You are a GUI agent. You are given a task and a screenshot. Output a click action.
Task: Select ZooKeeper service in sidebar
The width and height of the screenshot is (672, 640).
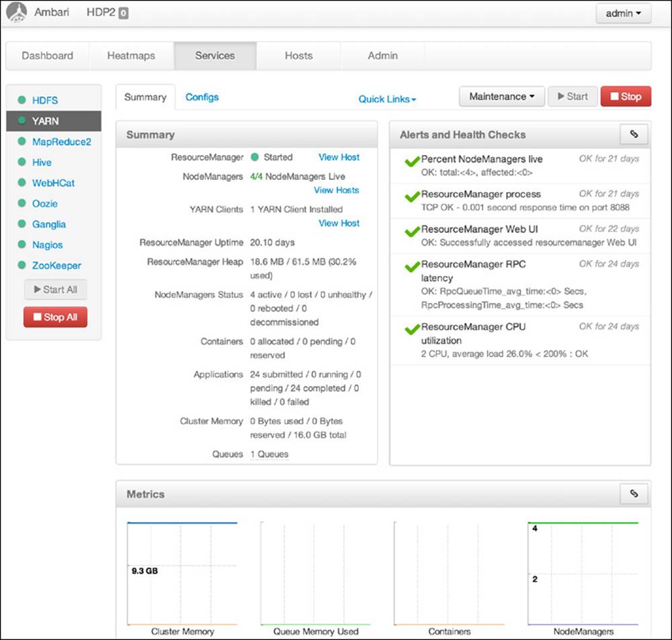56,265
